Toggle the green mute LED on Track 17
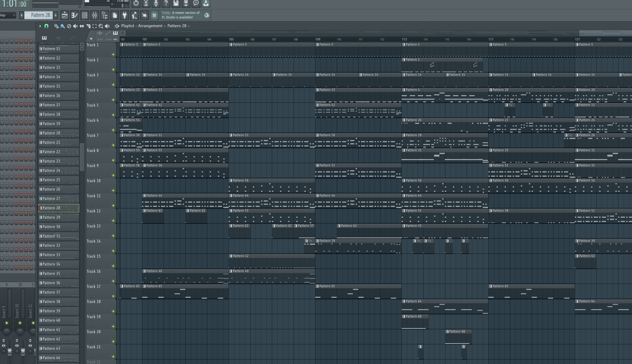Viewport: 632px width, 364px height. [x=113, y=296]
